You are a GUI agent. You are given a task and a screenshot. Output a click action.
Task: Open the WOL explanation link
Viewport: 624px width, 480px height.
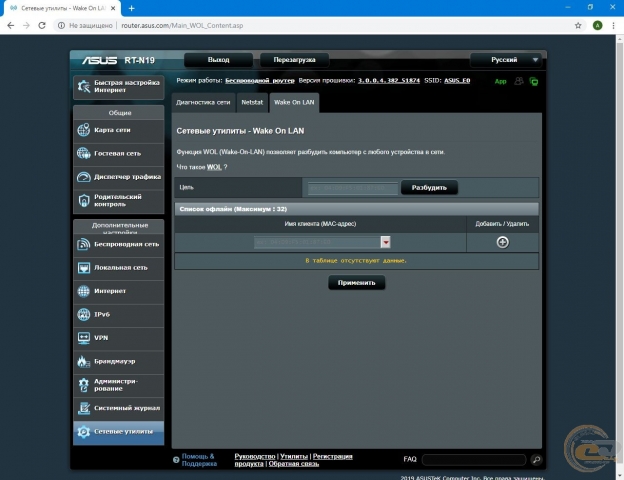tap(214, 167)
